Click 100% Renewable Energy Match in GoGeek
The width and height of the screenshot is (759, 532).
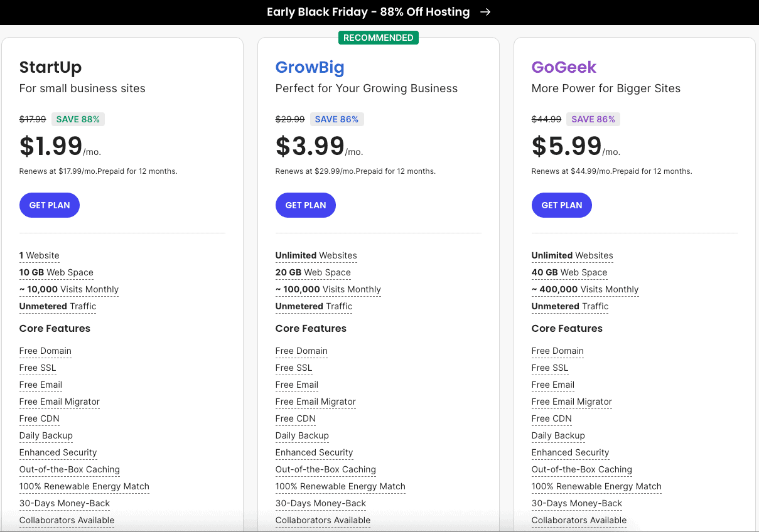(x=596, y=486)
